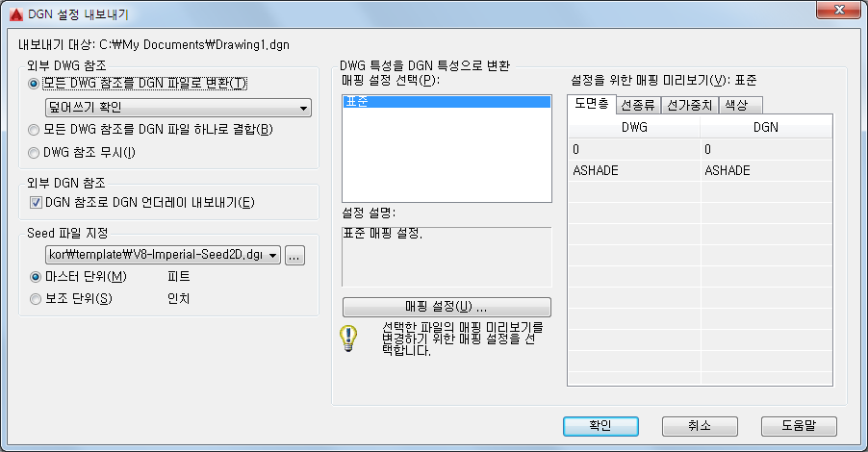
Task: Select '모든 DWG 참조를 DGN 파일 하나로 결합' option
Action: coord(34,130)
